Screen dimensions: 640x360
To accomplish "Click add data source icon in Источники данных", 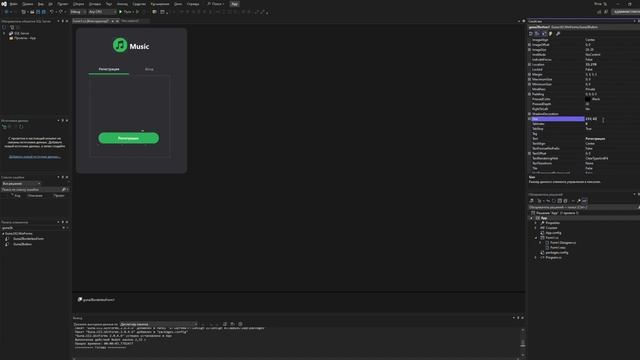I will point(4,127).
